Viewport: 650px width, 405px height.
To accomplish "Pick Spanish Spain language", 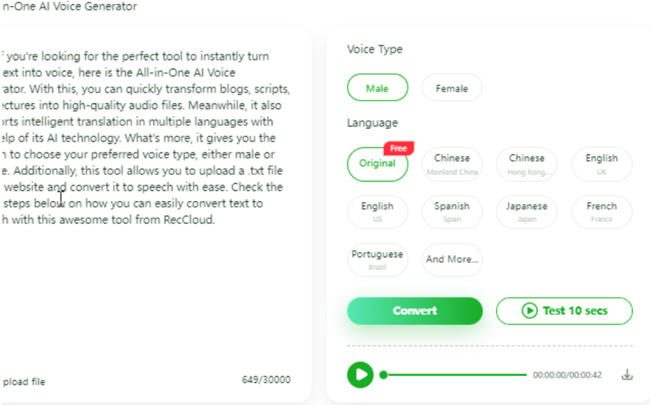I will coord(452,212).
